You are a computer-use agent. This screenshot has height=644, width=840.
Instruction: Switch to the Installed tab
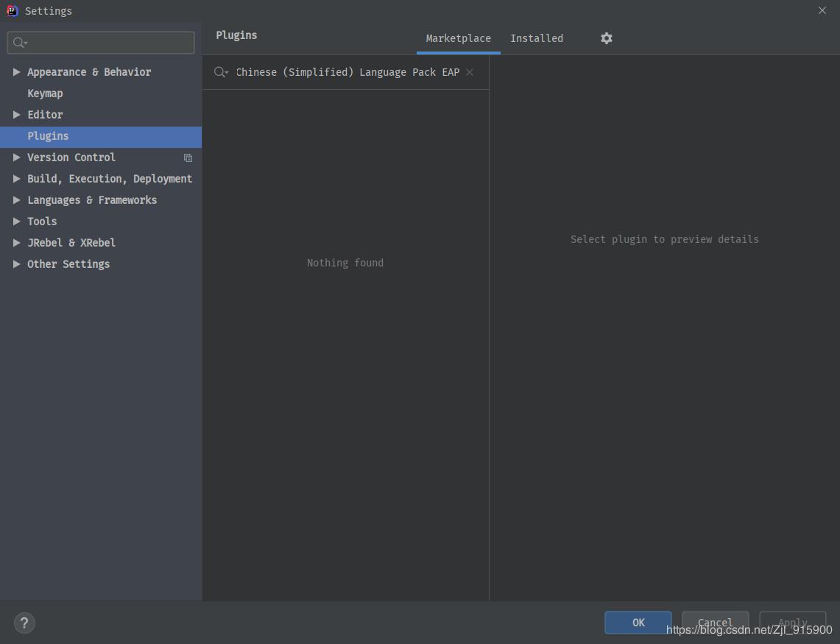click(x=536, y=38)
